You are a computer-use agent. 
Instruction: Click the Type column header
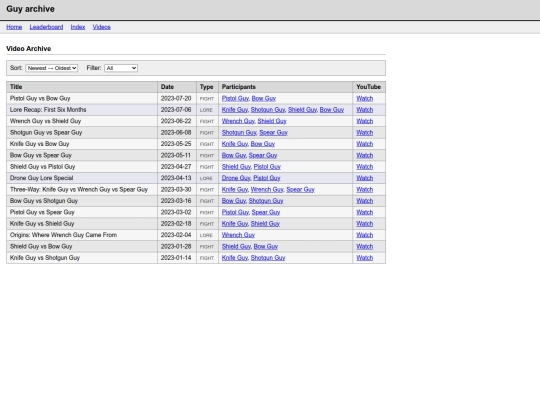point(207,87)
